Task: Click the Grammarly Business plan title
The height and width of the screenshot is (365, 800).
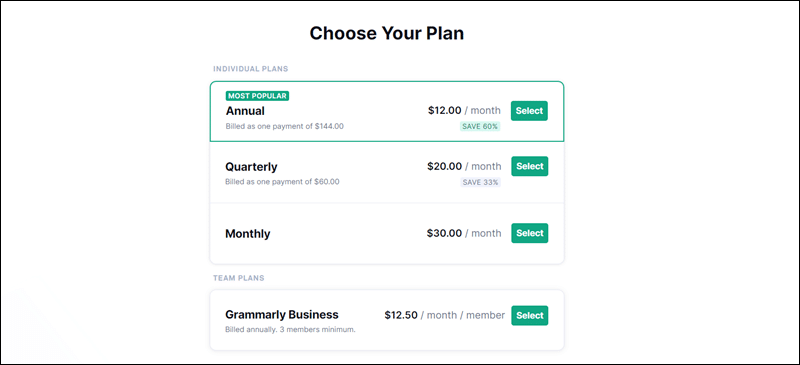Action: [x=282, y=314]
